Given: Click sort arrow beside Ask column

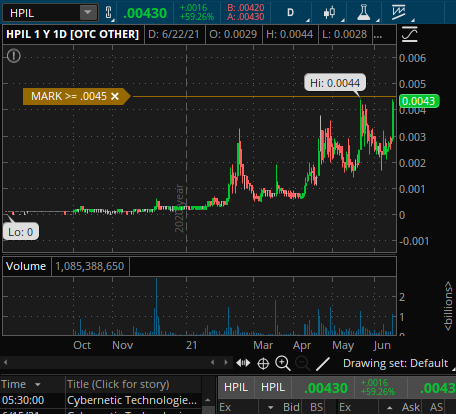Looking at the screenshot, I should pyautogui.click(x=389, y=408).
